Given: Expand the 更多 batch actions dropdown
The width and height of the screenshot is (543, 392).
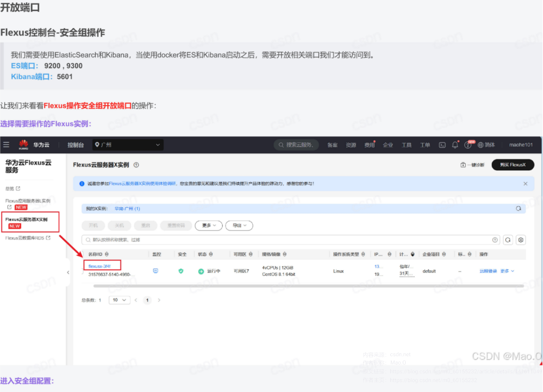Looking at the screenshot, I should (x=209, y=225).
